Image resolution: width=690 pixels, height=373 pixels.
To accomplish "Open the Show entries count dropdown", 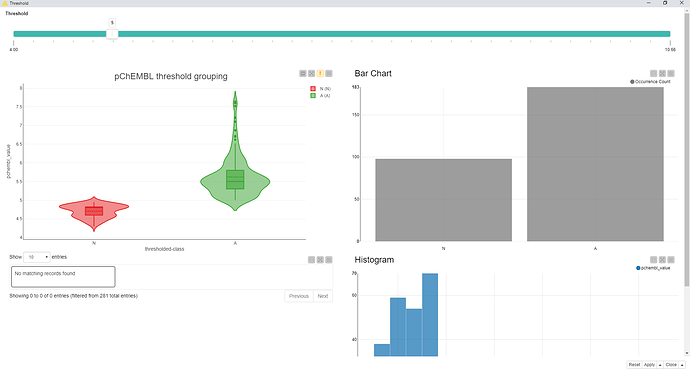I will (37, 257).
